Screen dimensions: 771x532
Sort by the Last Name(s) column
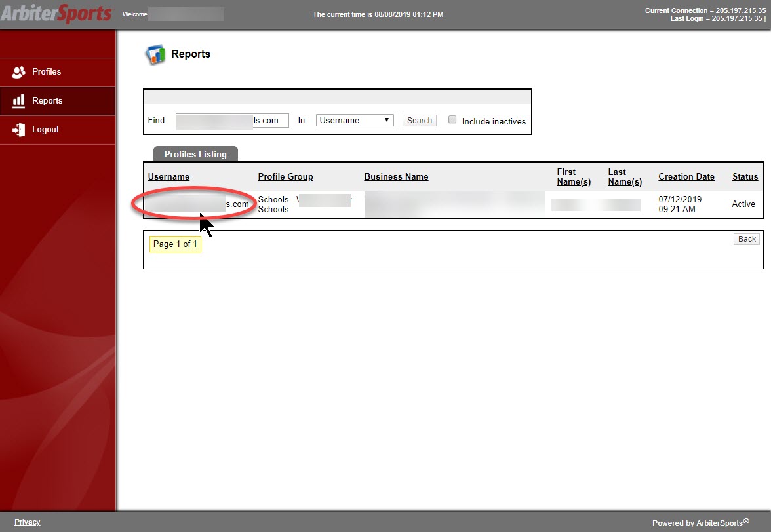click(x=625, y=177)
